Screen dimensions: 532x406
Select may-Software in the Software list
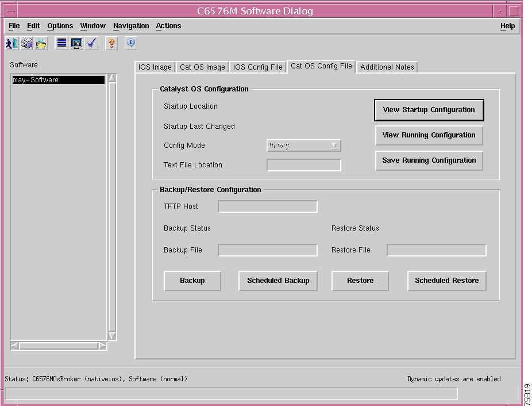pyautogui.click(x=59, y=80)
